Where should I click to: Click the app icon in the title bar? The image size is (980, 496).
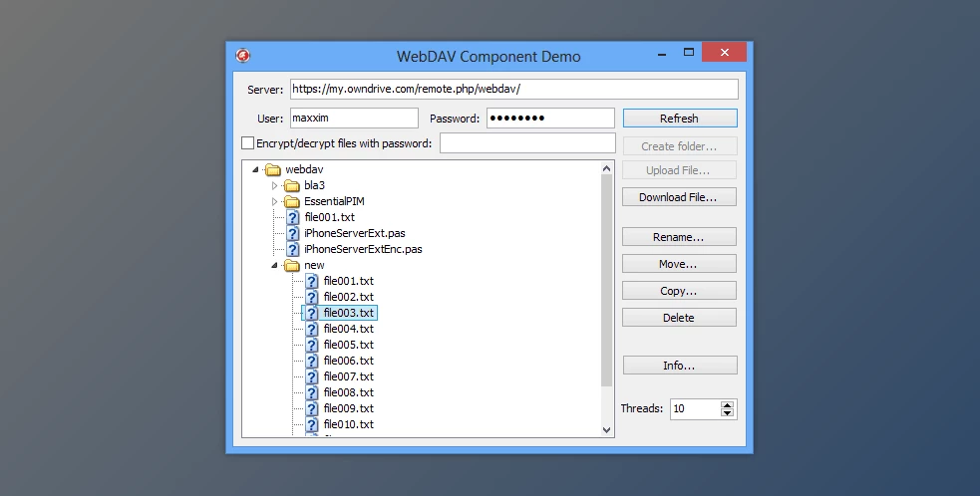click(242, 56)
